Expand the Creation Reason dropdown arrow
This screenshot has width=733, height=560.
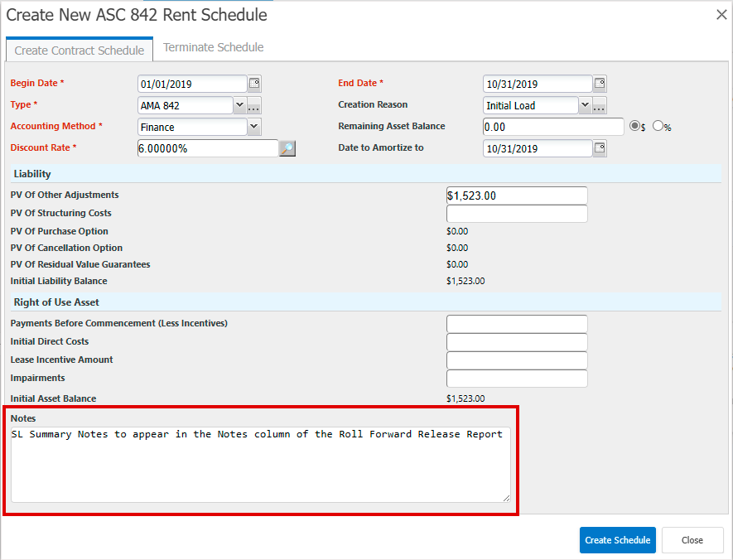point(585,105)
